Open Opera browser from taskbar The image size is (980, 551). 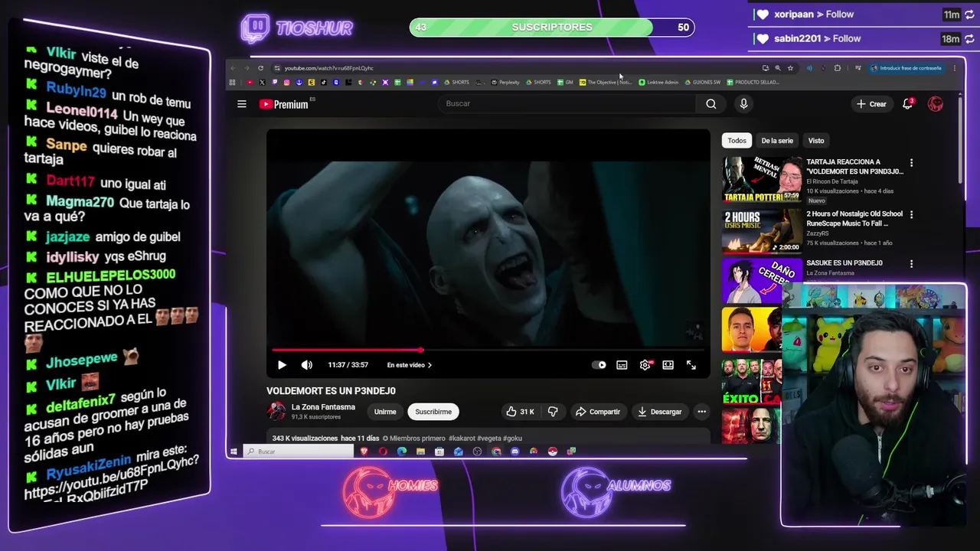tap(383, 452)
